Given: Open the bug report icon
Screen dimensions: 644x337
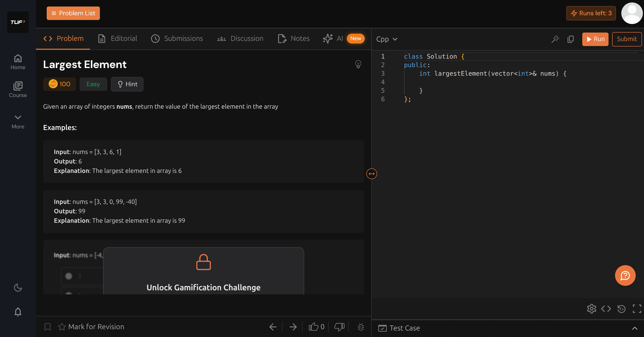Looking at the screenshot, I should point(361,327).
